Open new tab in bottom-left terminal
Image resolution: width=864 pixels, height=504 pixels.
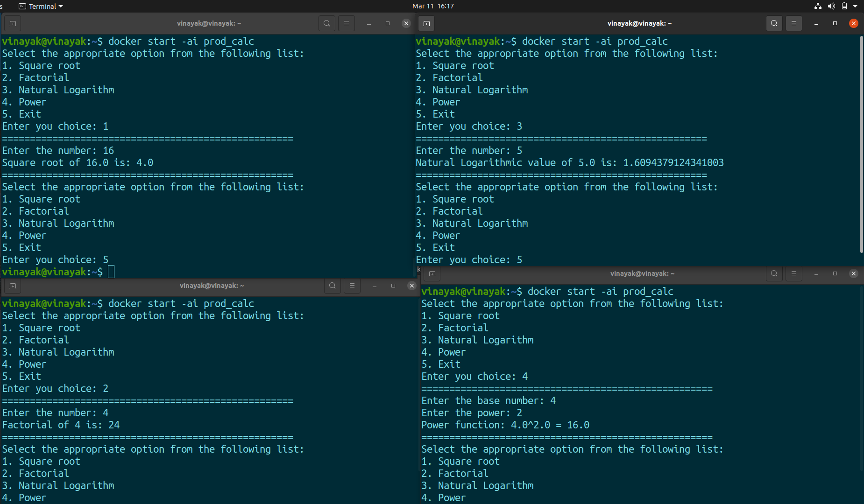coord(13,286)
